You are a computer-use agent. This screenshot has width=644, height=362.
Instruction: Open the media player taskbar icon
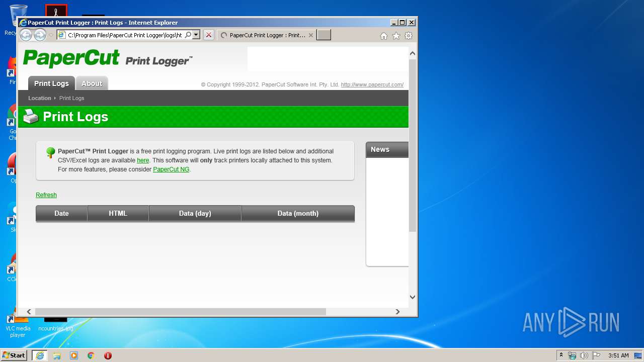click(x=74, y=355)
